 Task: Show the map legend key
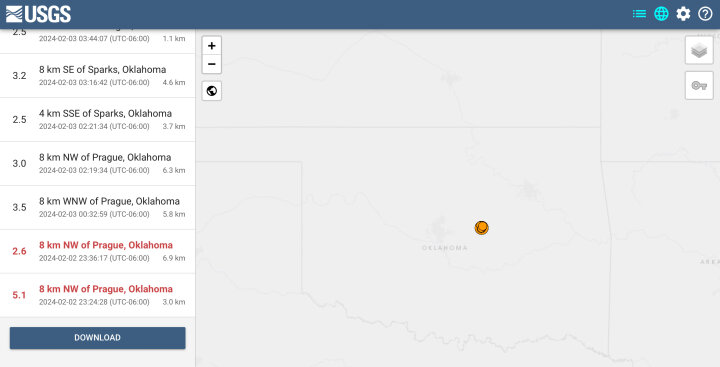point(699,85)
